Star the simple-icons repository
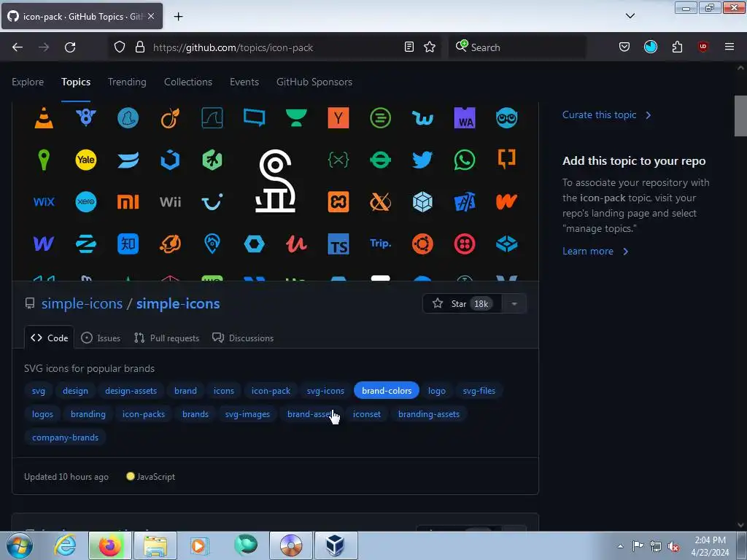 462,304
